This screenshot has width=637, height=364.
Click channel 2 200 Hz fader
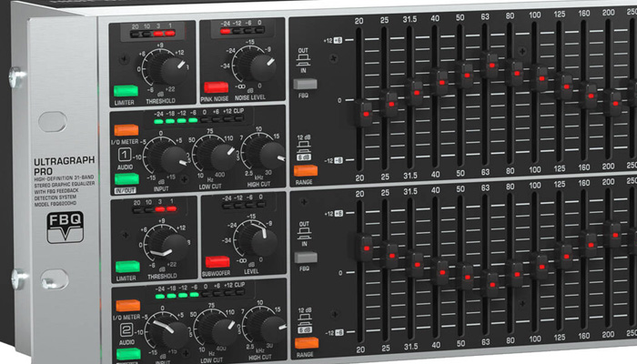pos(615,235)
